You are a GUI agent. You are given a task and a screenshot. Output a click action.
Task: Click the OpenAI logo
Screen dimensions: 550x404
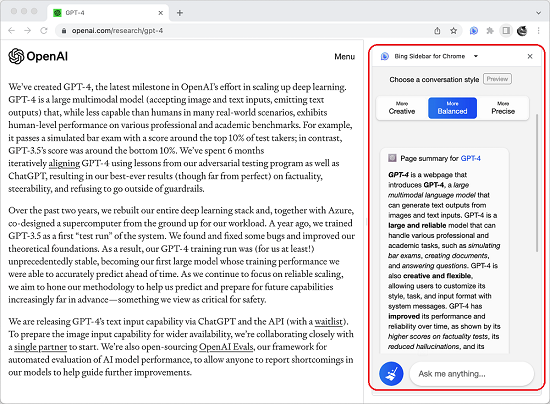tap(38, 56)
